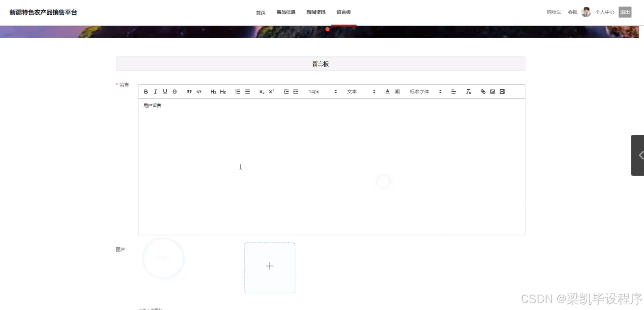
Task: Open the text background color picker
Action: [397, 92]
